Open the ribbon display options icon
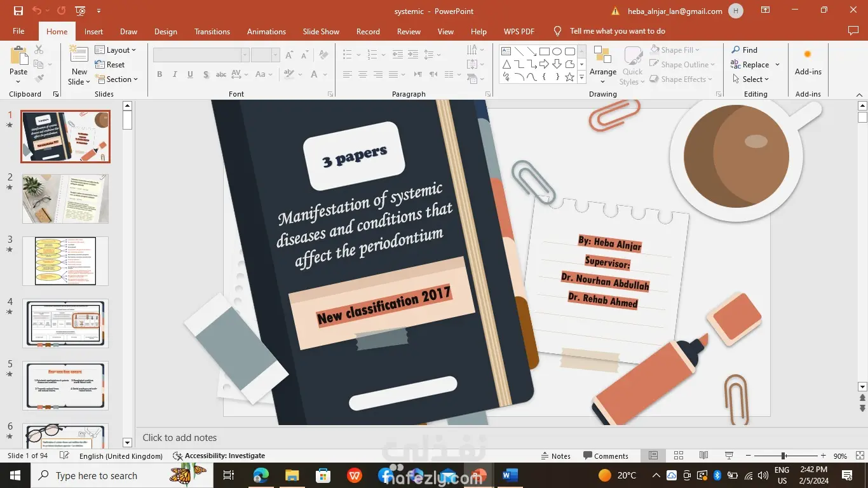The width and height of the screenshot is (868, 488). (766, 11)
